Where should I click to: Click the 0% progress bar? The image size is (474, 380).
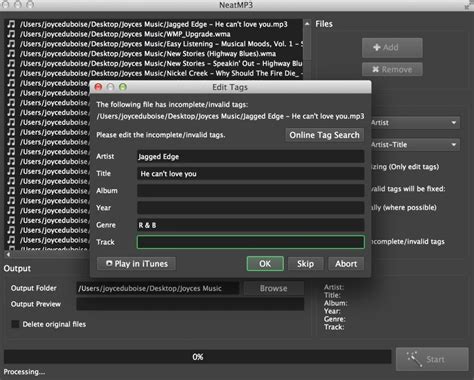tap(197, 357)
